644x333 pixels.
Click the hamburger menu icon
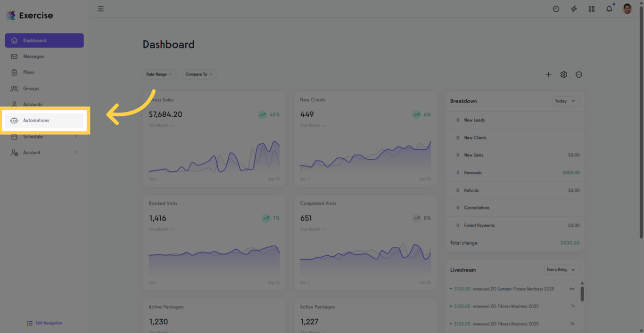(100, 9)
